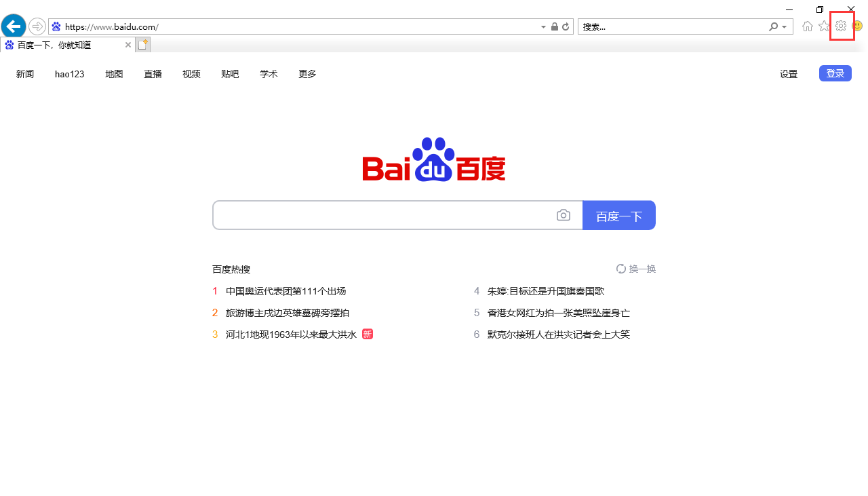
Task: Open the 百度热搜 heading
Action: tap(231, 269)
